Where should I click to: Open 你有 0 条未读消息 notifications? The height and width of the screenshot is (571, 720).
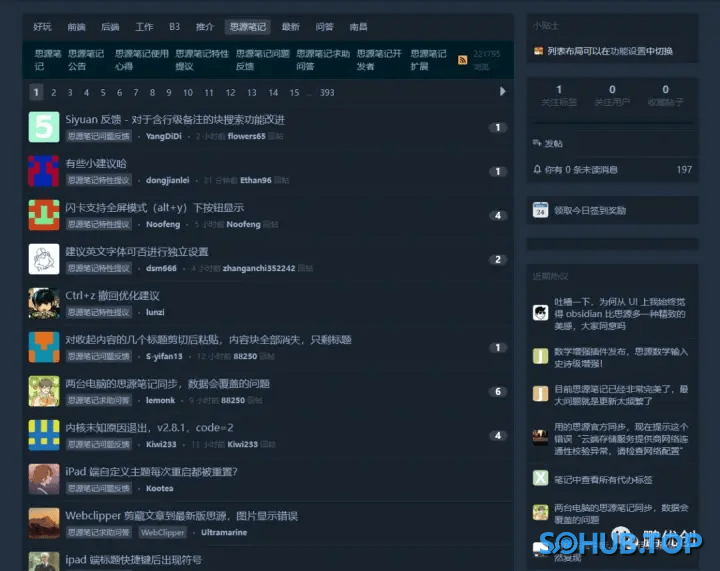(x=581, y=170)
